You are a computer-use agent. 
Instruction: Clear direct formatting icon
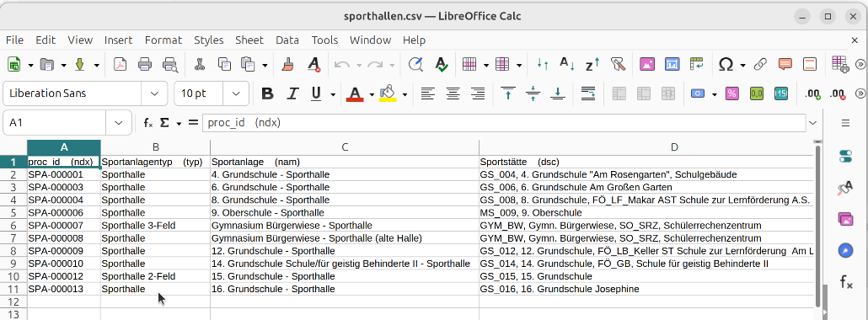click(x=313, y=65)
